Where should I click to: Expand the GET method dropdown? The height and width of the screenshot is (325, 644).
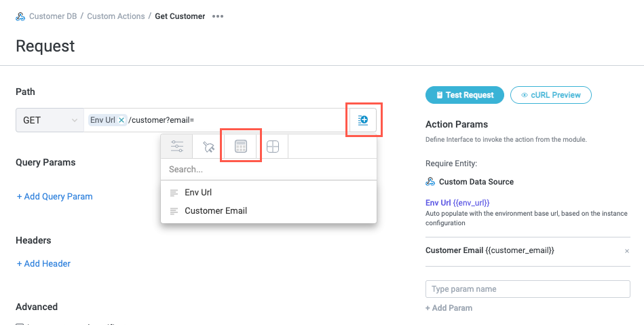pos(50,120)
